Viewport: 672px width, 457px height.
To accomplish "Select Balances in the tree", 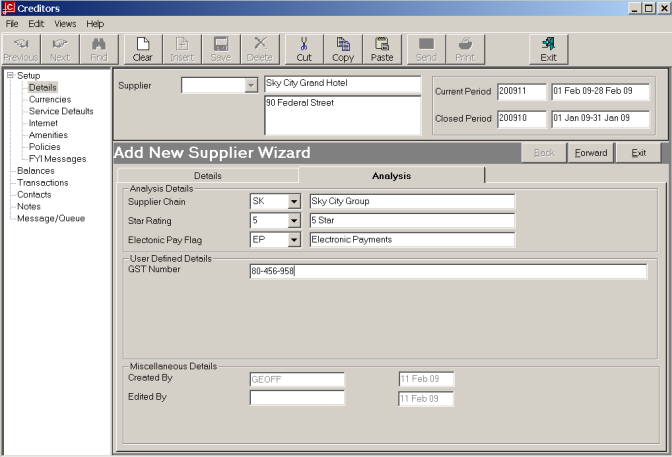I will click(36, 171).
